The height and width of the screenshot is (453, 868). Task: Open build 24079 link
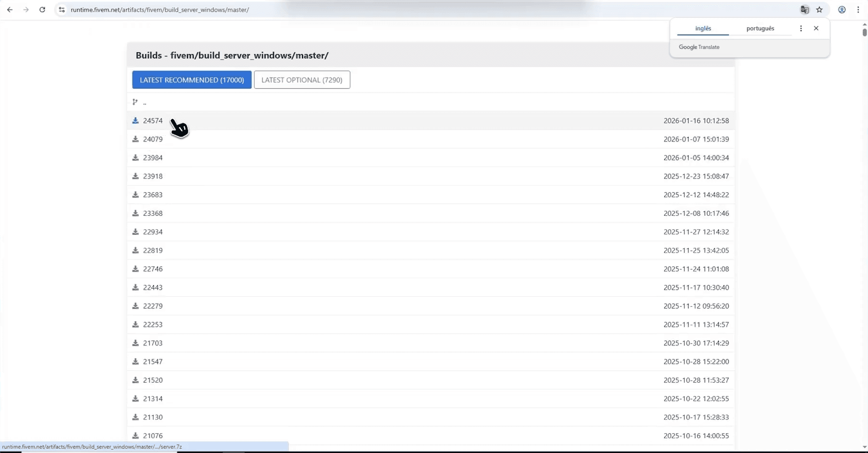[153, 139]
